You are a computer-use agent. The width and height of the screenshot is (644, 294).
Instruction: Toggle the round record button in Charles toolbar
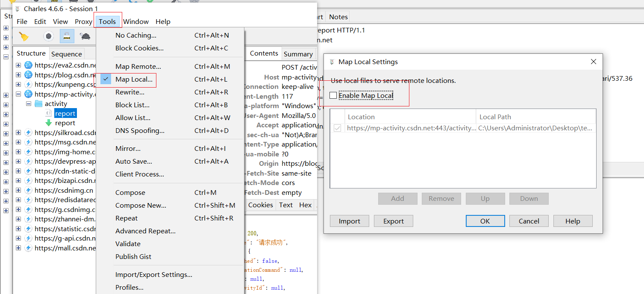click(x=49, y=36)
